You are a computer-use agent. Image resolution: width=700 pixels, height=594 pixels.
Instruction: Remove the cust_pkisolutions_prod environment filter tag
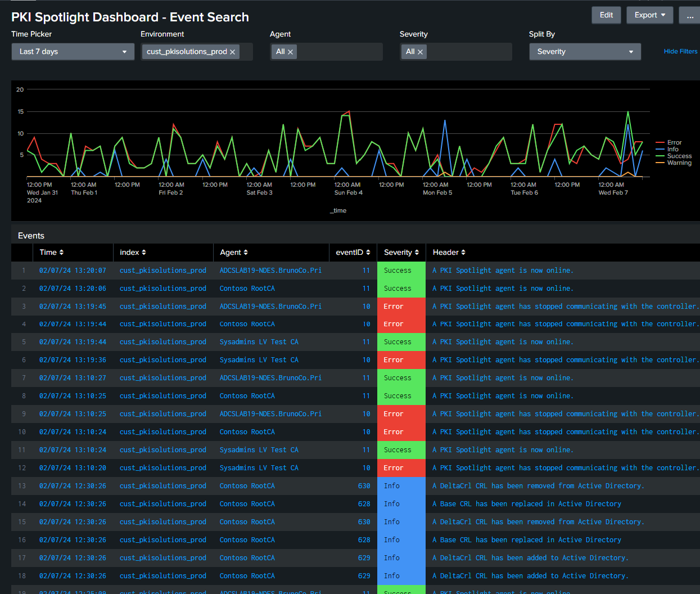pos(232,52)
